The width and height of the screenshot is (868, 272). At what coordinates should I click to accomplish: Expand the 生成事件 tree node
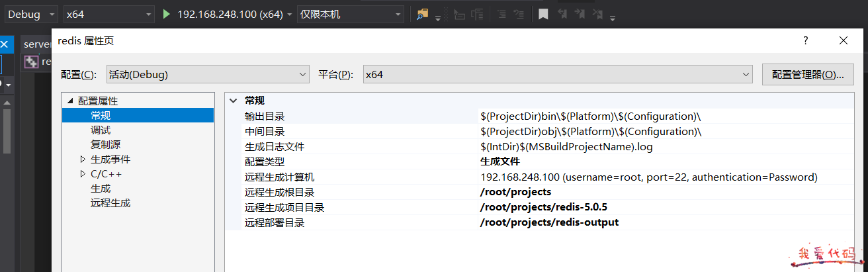tap(83, 159)
